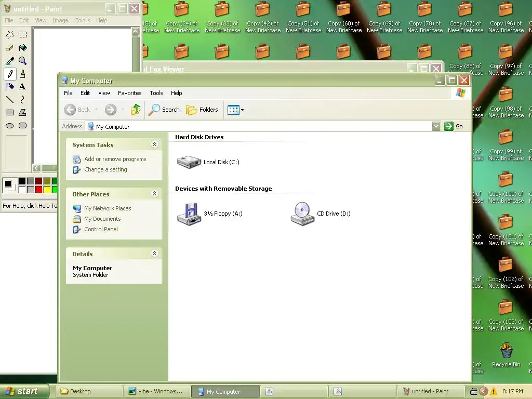Select the Free-Form Select tool in Paint

(x=10, y=35)
